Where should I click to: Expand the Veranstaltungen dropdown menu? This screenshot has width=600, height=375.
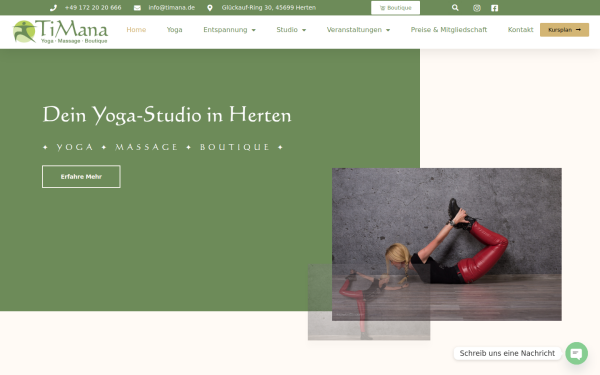tap(358, 30)
